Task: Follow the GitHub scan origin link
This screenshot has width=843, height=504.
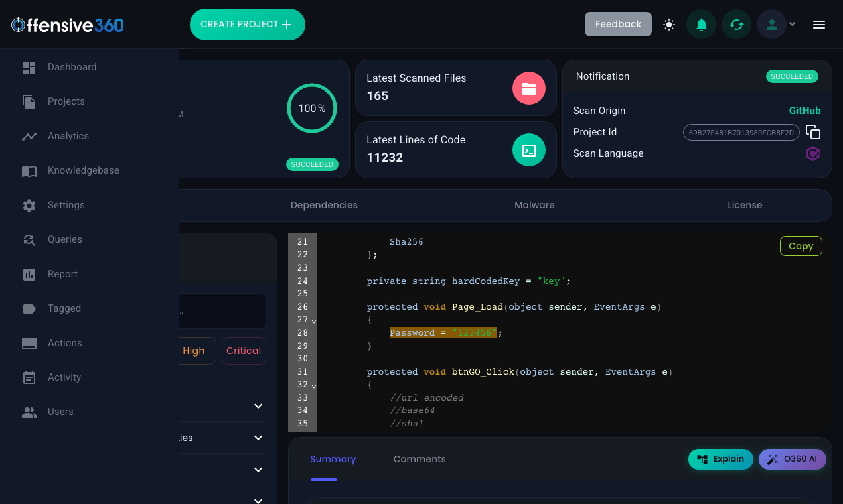Action: [805, 111]
